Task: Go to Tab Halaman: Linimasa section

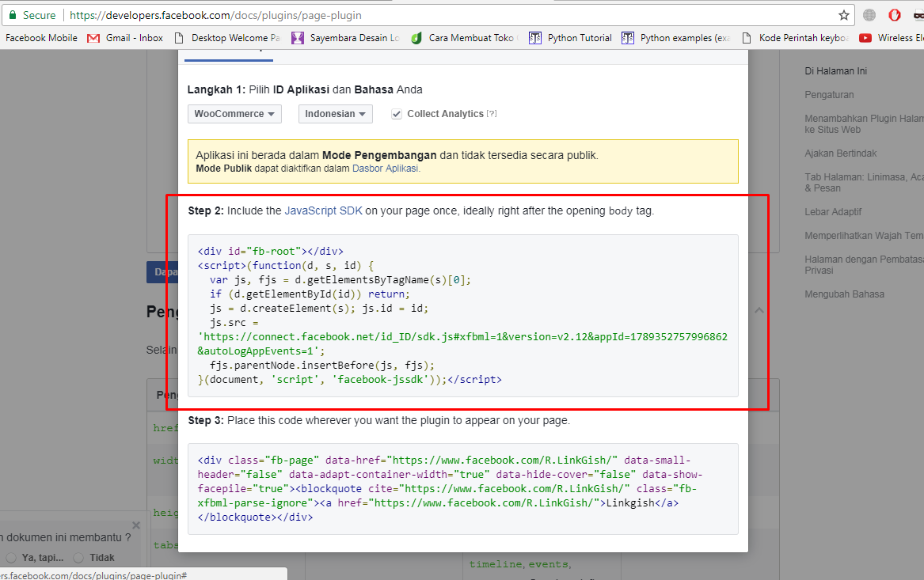Action: 864,183
